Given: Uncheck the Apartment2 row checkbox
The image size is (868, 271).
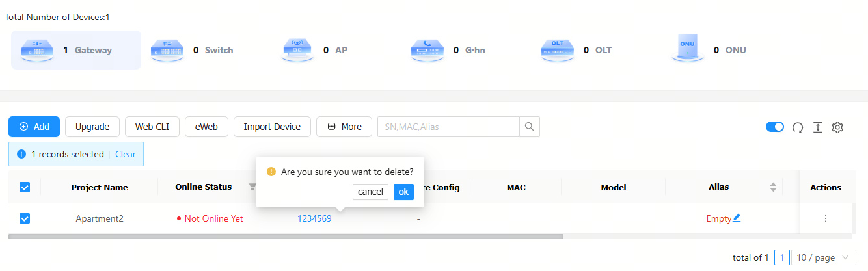Looking at the screenshot, I should tap(25, 218).
